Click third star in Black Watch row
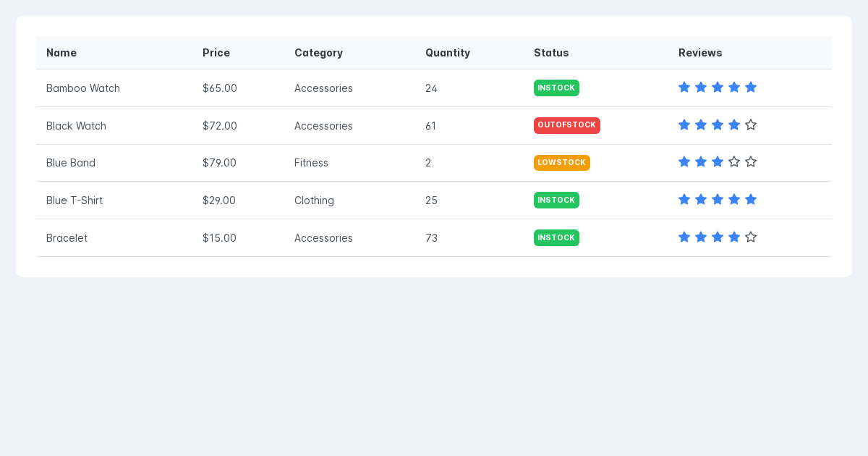The height and width of the screenshot is (456, 868). tap(718, 125)
